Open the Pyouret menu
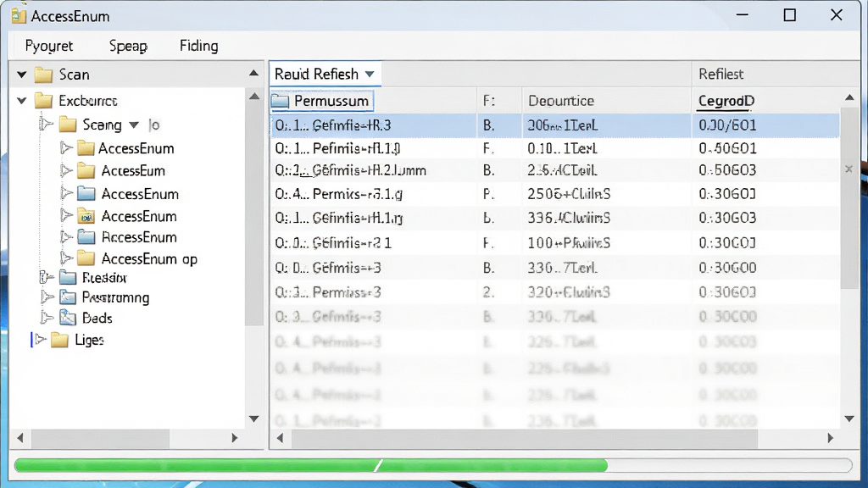The image size is (868, 488). (x=48, y=46)
